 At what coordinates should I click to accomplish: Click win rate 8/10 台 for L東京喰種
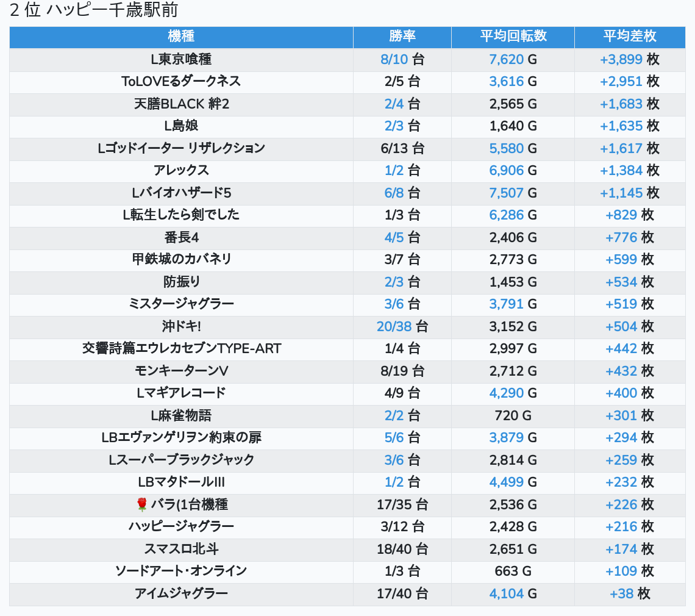(x=402, y=59)
